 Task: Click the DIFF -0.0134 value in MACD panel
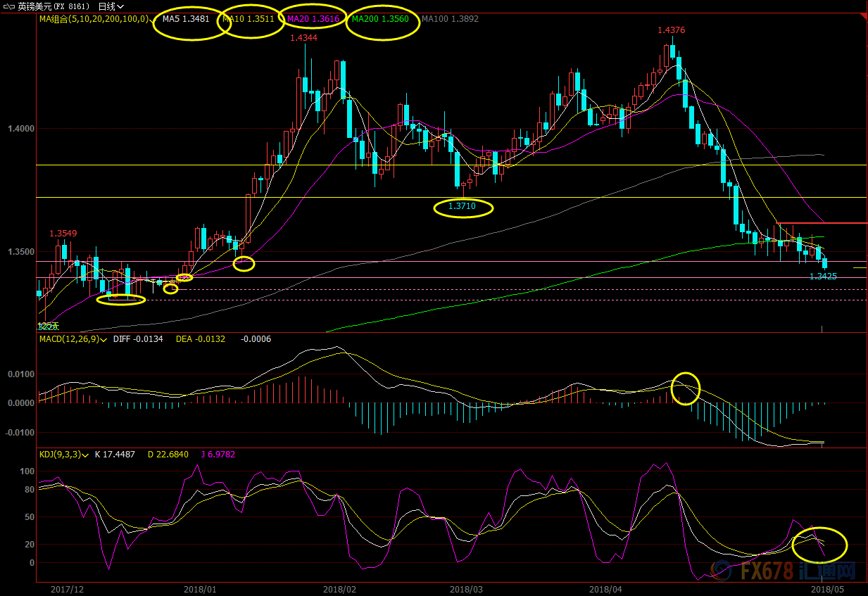pos(137,339)
